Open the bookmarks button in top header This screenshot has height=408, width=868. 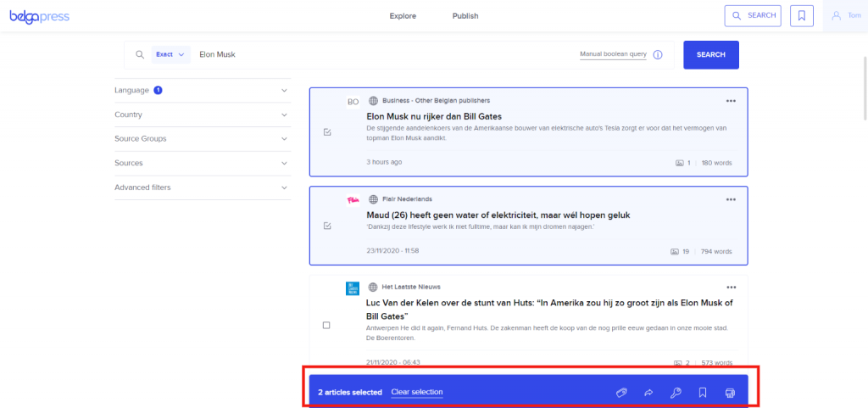(802, 15)
